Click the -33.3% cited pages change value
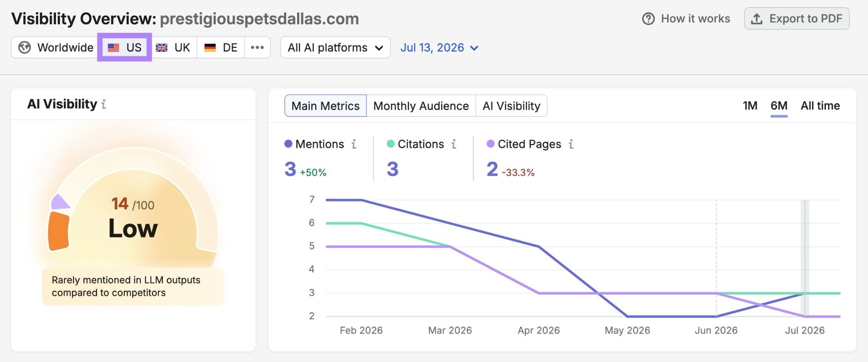This screenshot has width=868, height=362. click(x=518, y=173)
